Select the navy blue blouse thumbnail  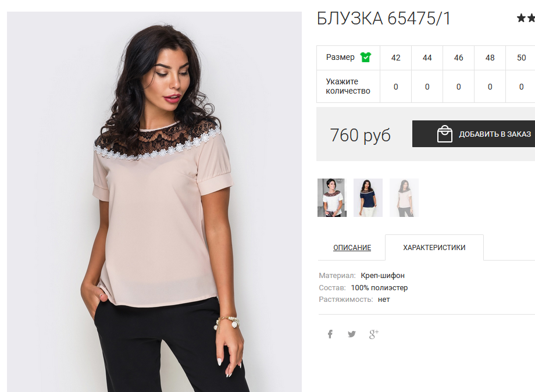tap(368, 198)
